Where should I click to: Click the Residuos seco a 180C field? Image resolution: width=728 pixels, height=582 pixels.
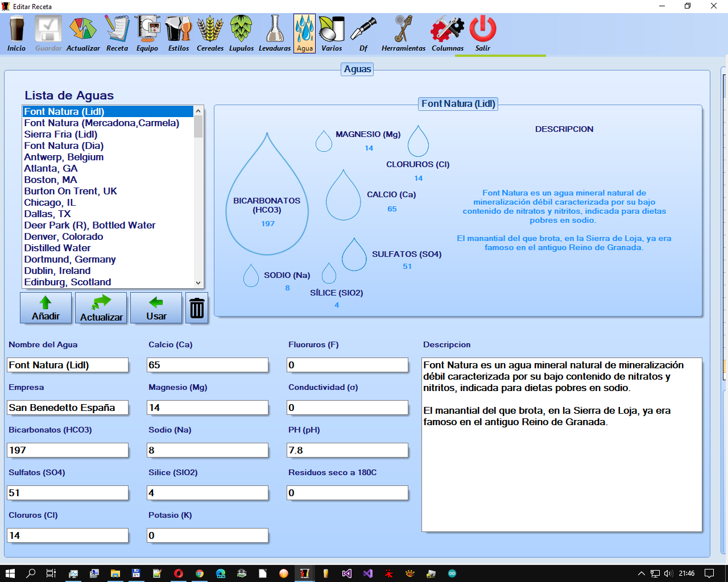[x=348, y=493]
